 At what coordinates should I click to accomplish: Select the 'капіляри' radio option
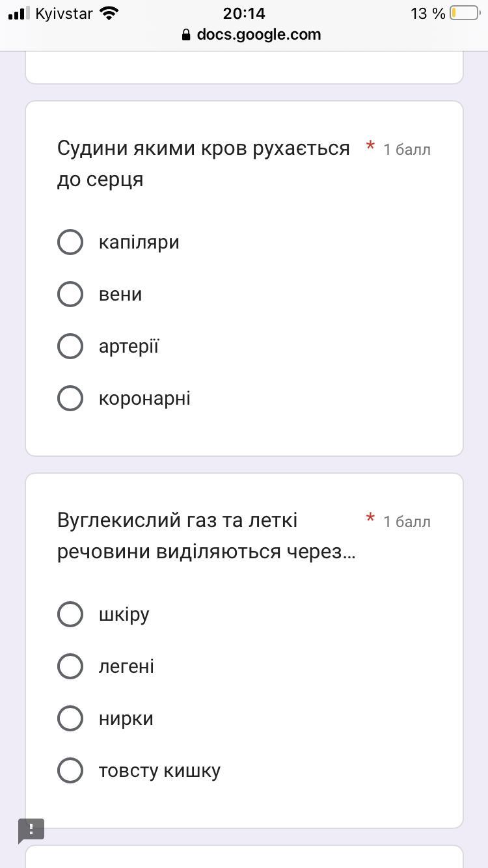tap(70, 242)
